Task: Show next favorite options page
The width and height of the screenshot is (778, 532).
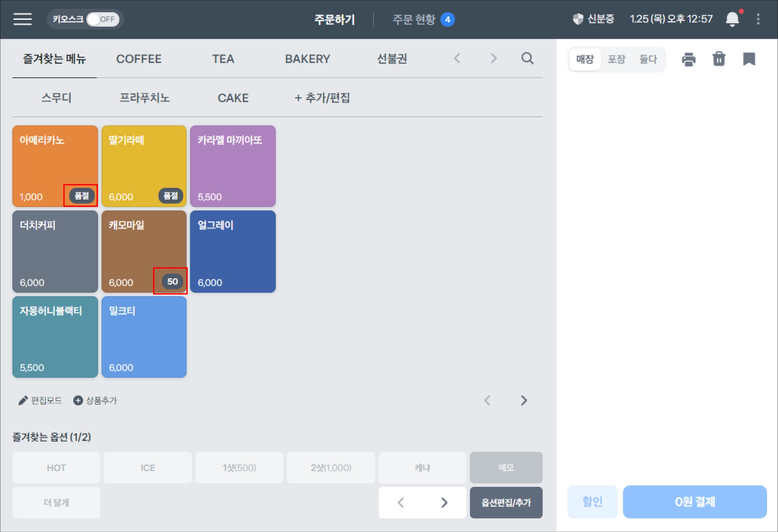Action: [444, 502]
